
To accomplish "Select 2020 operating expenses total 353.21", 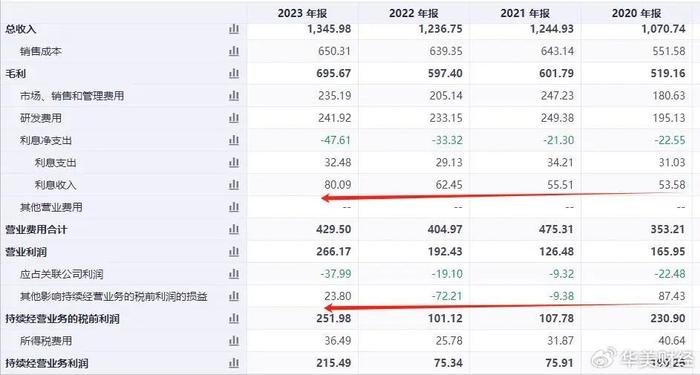I will pyautogui.click(x=669, y=229).
